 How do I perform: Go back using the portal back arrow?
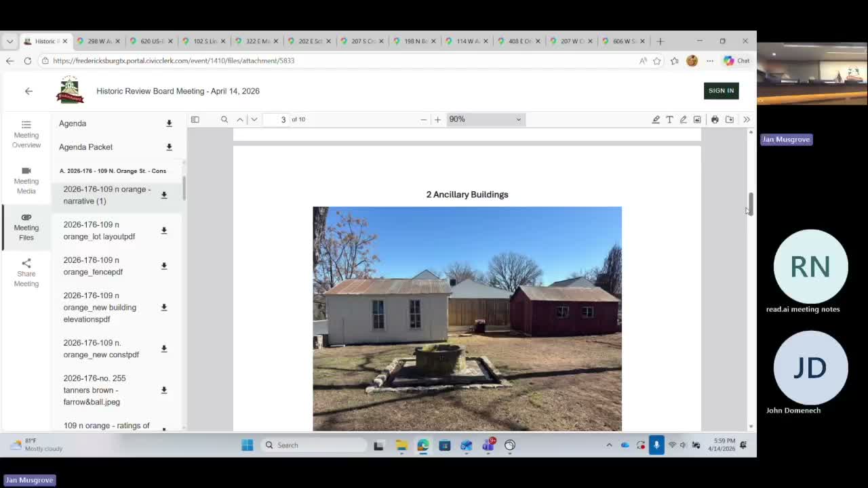tap(28, 91)
